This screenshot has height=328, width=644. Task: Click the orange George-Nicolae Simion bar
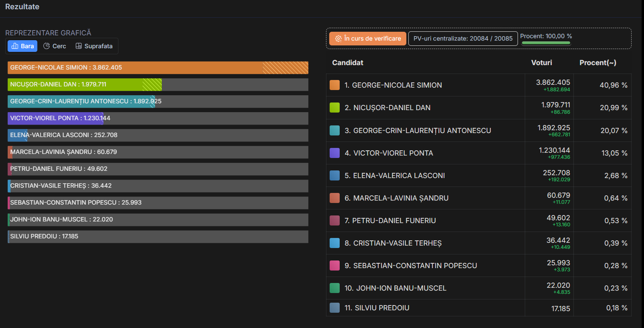coord(158,68)
